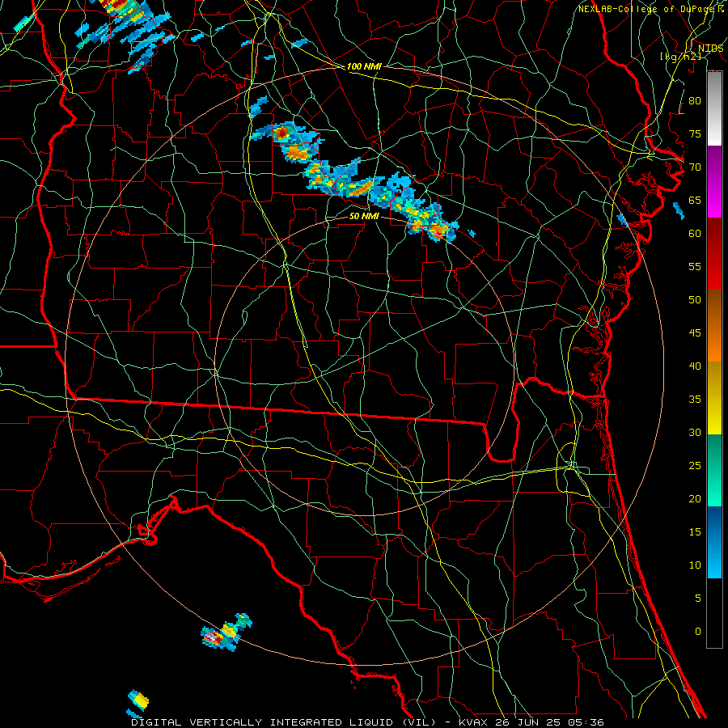Viewport: 728px width, 728px height.
Task: Select the teal-green segment of the VIL scale
Action: coord(714,470)
